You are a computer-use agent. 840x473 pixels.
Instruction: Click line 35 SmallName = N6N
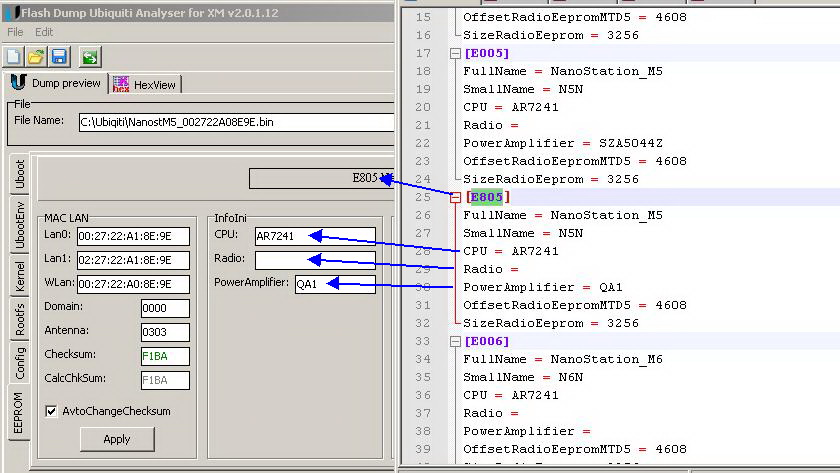523,377
